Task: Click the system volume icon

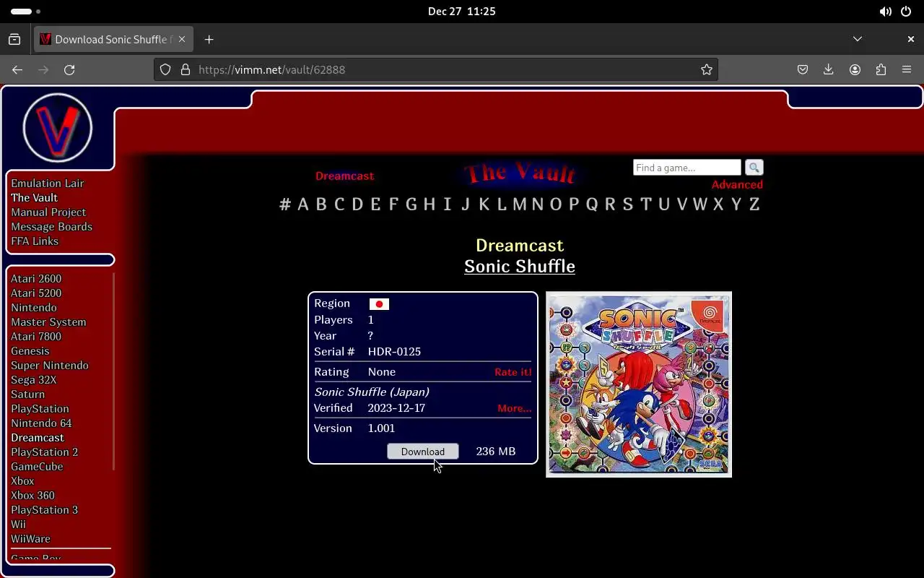Action: coord(886,12)
